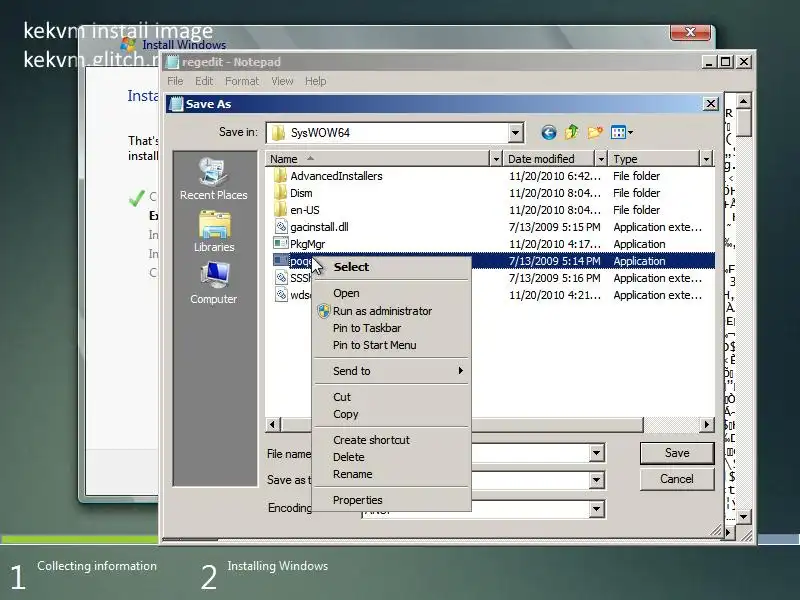Select the en-US folder icon
800x600 pixels.
[280, 210]
